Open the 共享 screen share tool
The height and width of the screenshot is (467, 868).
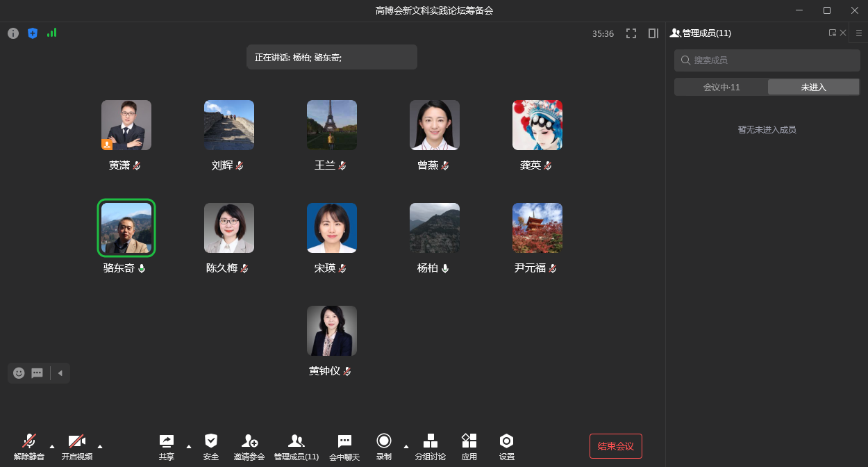point(167,447)
